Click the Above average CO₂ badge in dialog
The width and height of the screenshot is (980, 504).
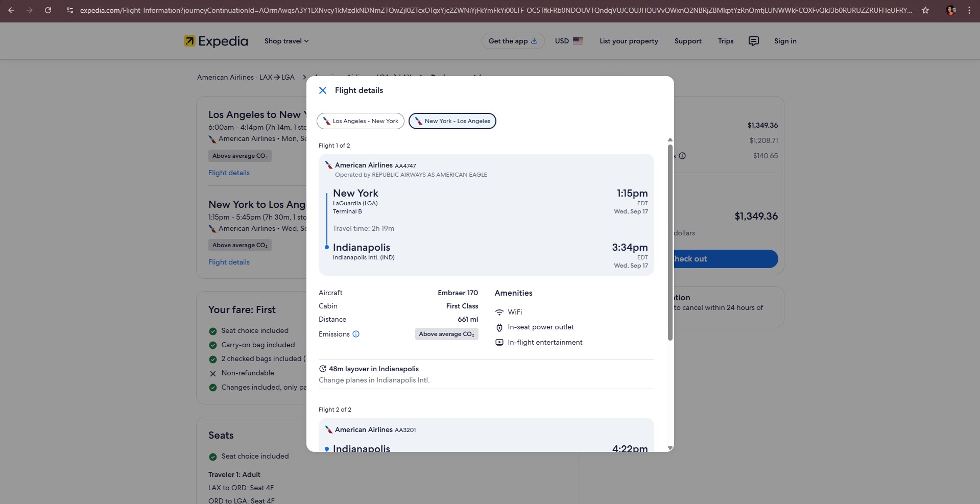447,334
